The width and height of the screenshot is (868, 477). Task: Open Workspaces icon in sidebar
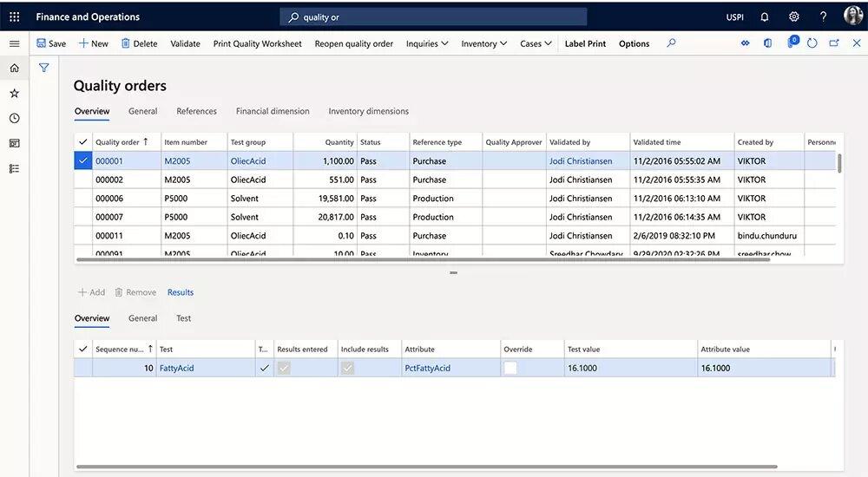coord(15,143)
